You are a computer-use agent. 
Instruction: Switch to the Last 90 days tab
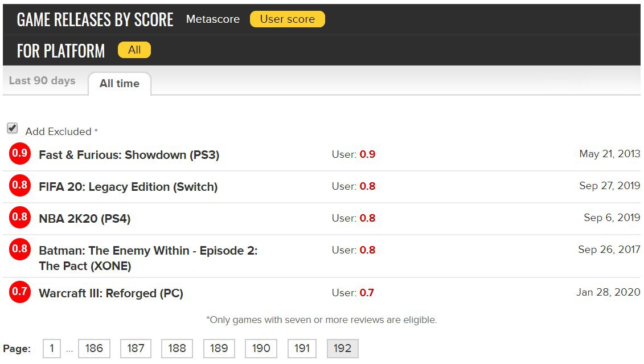point(42,81)
